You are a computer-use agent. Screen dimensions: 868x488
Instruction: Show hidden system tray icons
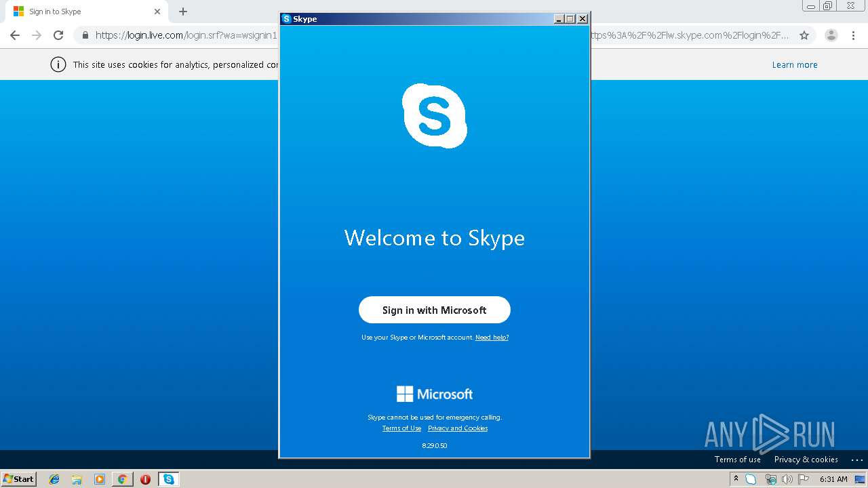[x=736, y=479]
